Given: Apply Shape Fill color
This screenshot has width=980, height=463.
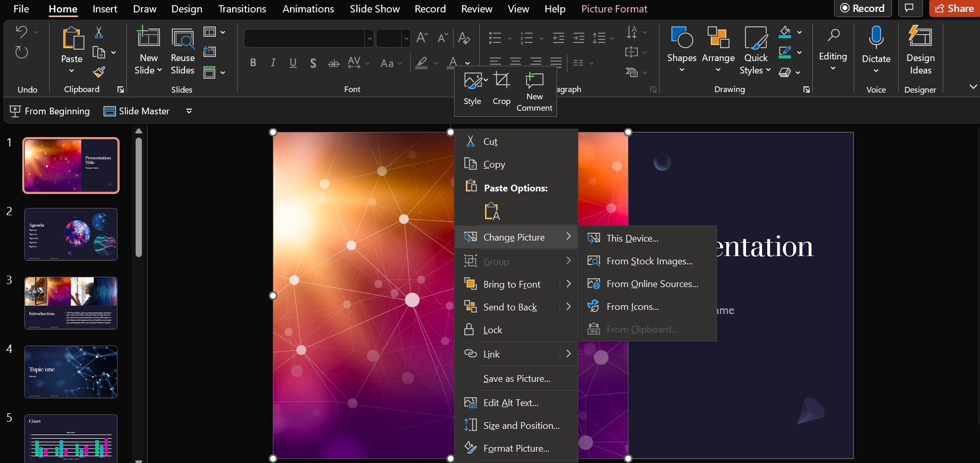Looking at the screenshot, I should coord(785,32).
